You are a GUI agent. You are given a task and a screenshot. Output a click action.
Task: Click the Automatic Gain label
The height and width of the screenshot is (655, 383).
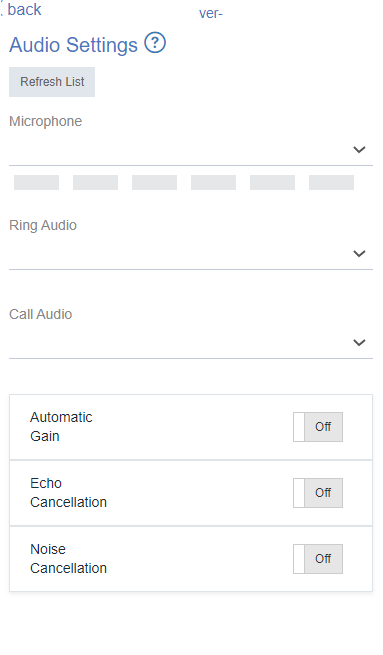pos(61,427)
